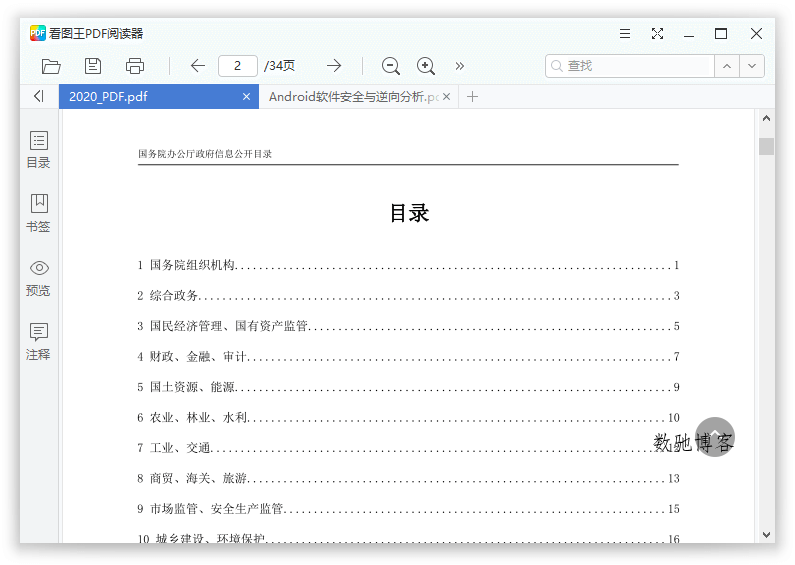795x565 pixels.
Task: Close the 2020_PDF.pdf tab
Action: coord(246,96)
